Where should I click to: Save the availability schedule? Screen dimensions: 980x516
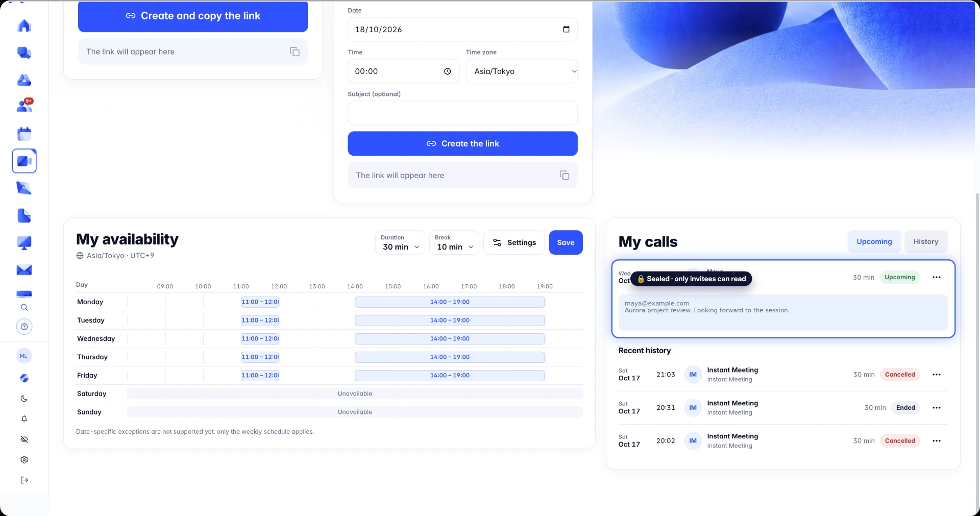[566, 242]
